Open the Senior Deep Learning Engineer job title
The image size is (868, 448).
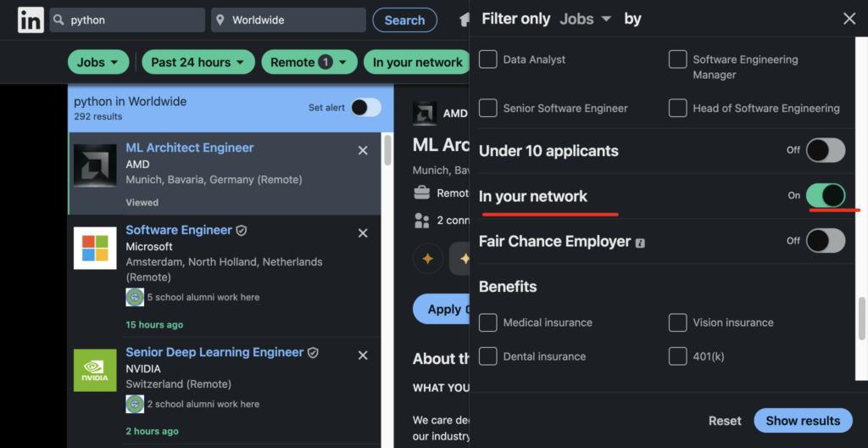(x=214, y=352)
